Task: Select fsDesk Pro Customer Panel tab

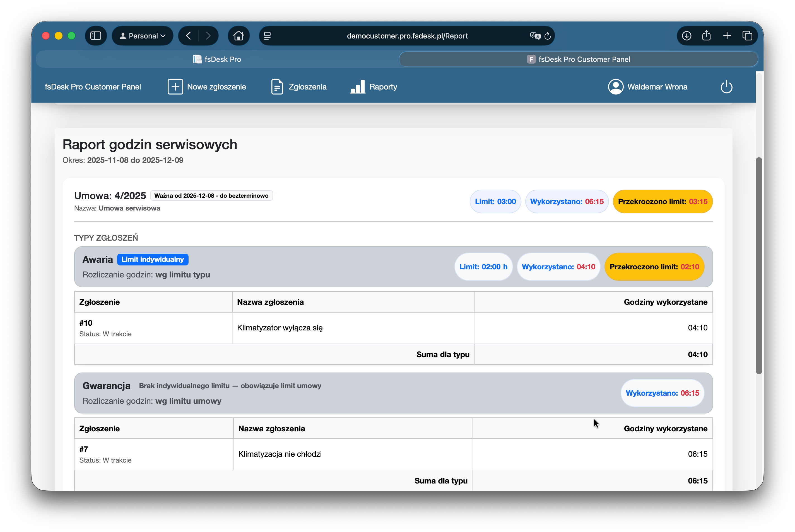Action: click(578, 59)
